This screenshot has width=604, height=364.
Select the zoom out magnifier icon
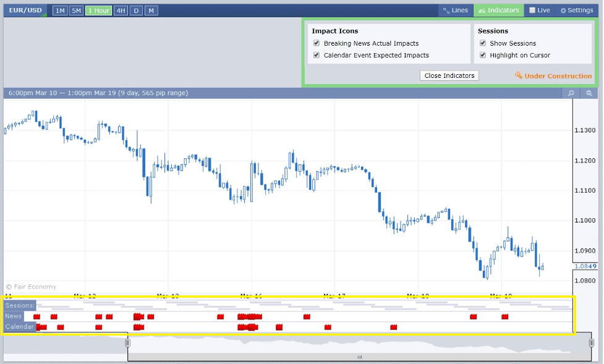(x=589, y=93)
